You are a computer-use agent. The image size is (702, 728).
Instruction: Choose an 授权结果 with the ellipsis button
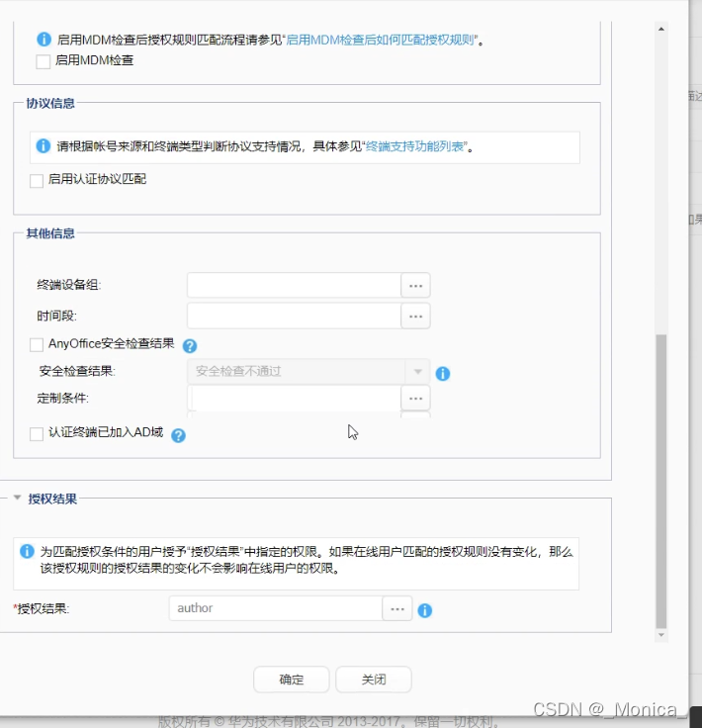397,608
